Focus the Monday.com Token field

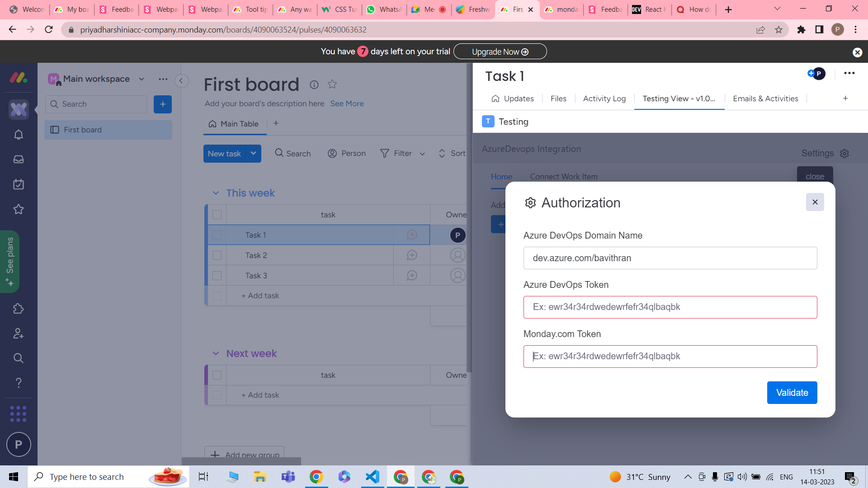(x=670, y=357)
